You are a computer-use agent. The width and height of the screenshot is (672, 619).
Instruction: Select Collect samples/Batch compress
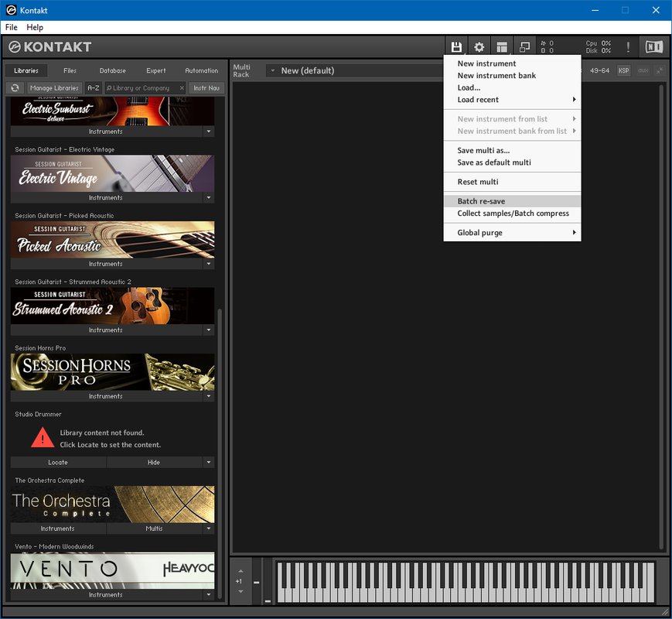click(x=512, y=214)
